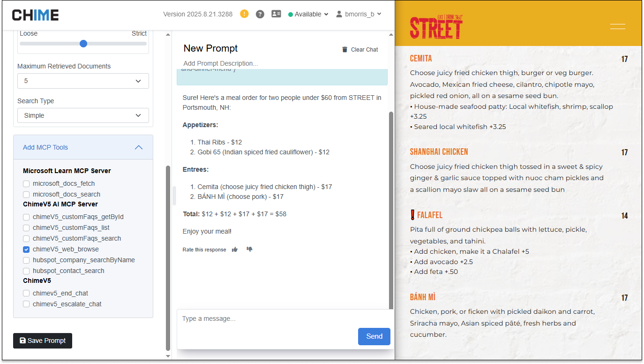Click the 'Thai Ribs - $12' line
This screenshot has height=364, width=644.
point(220,142)
